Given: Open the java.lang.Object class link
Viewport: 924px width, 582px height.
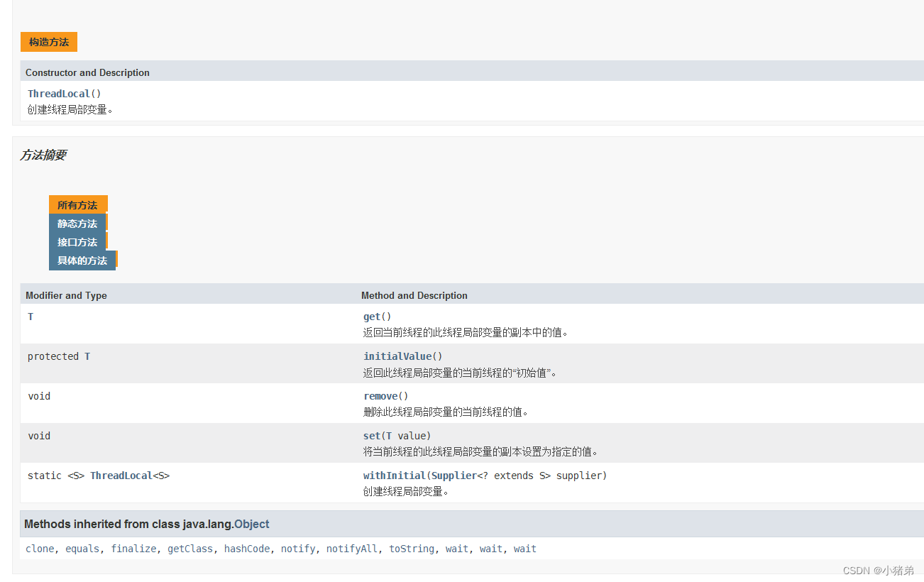Looking at the screenshot, I should tap(252, 525).
